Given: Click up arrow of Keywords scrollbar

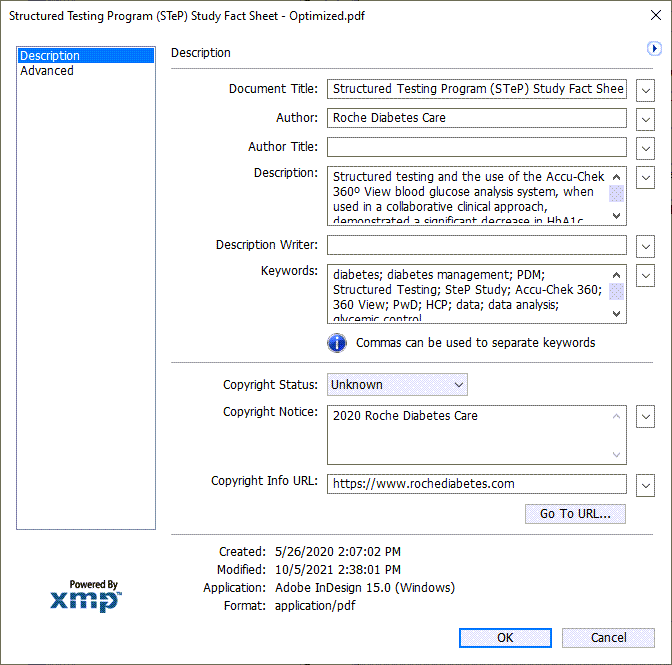Looking at the screenshot, I should 616,275.
